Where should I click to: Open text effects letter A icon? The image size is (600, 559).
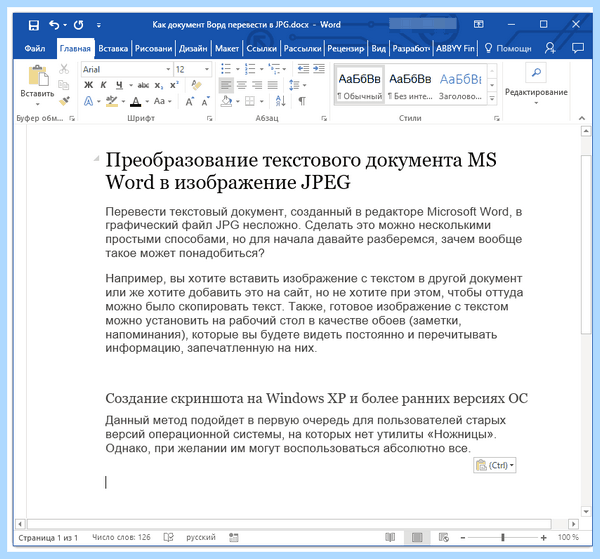88,101
